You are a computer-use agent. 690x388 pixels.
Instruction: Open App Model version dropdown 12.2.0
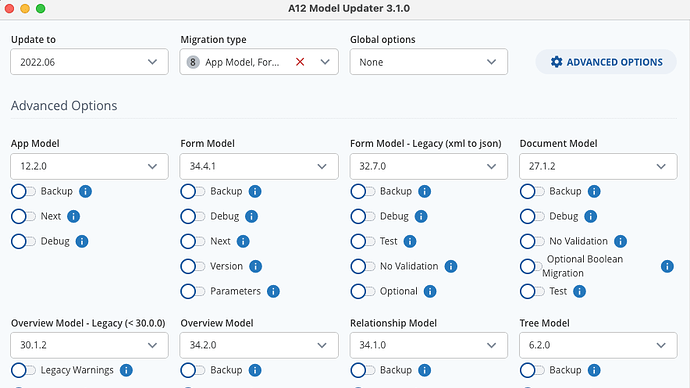click(x=89, y=166)
